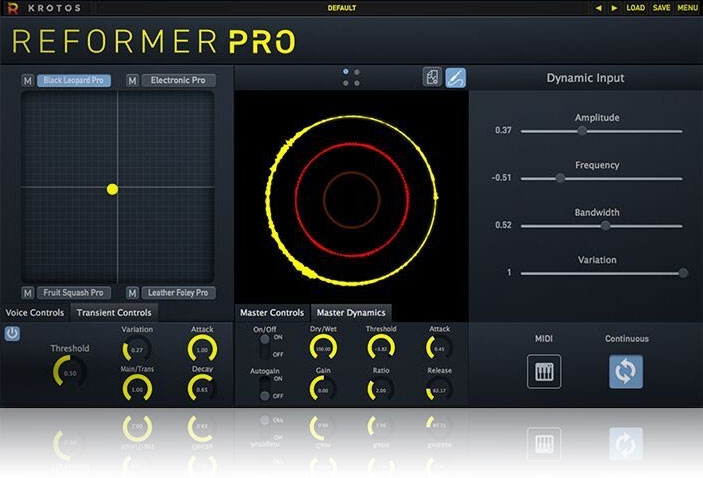Click the transient Threshold knob
This screenshot has height=478, width=703.
(x=69, y=372)
